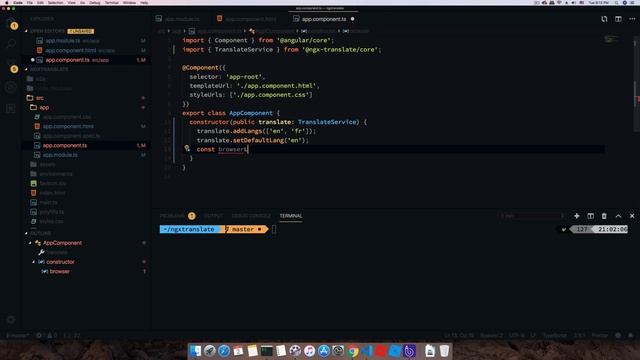Click the UTF-8 encoding in status bar
Screen dimensions: 640x360
pos(516,336)
